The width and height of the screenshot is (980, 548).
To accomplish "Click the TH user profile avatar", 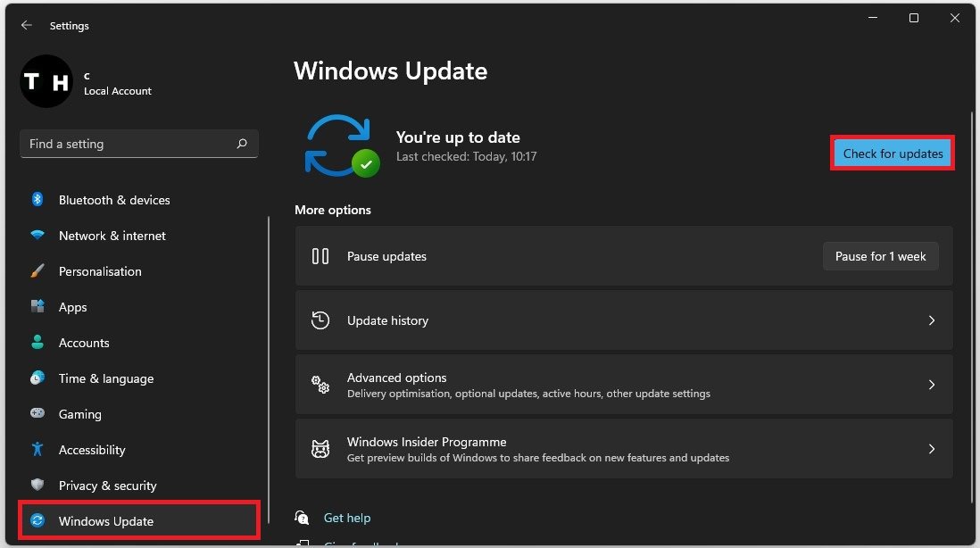I will click(x=46, y=81).
